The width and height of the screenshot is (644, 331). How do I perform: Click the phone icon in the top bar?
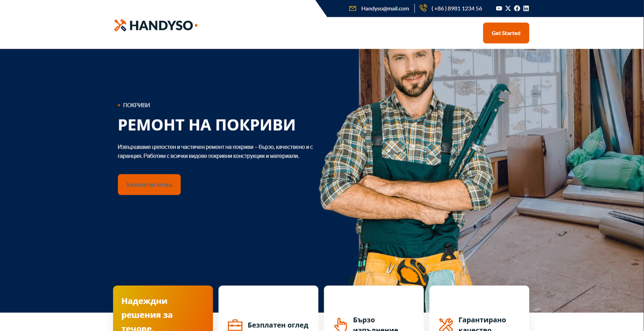423,8
